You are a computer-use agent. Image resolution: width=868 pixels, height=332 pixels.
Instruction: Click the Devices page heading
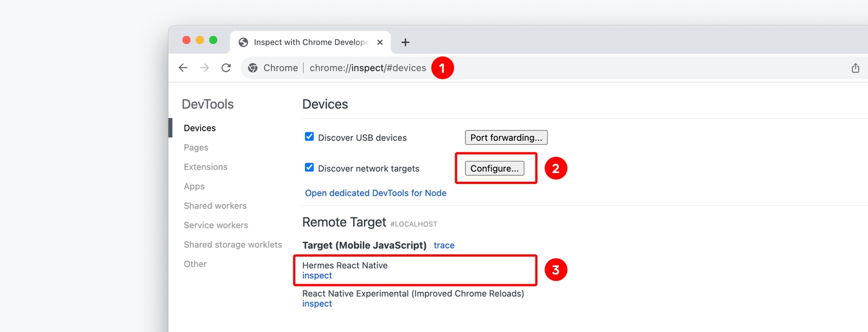[325, 104]
